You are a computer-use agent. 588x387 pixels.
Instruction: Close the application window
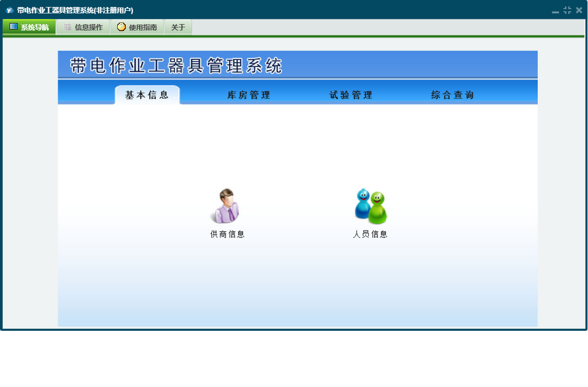point(579,10)
